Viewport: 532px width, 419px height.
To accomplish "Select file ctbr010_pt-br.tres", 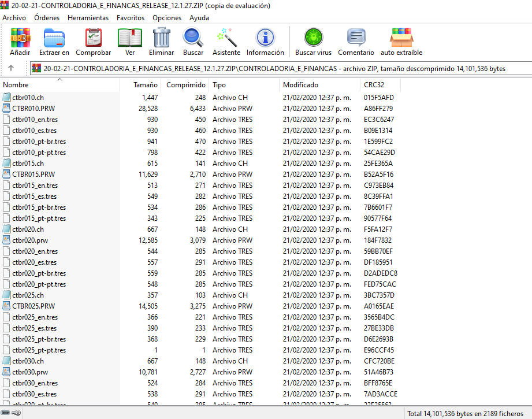I will click(x=39, y=141).
